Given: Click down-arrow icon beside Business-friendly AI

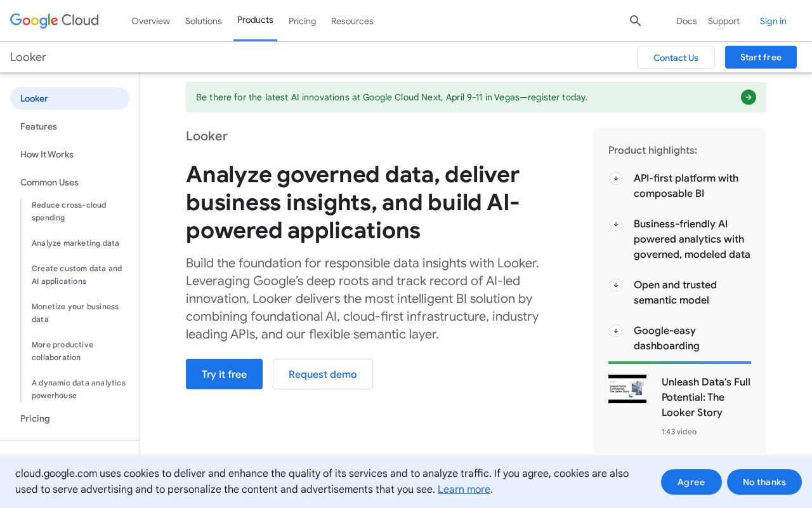Looking at the screenshot, I should tap(616, 224).
